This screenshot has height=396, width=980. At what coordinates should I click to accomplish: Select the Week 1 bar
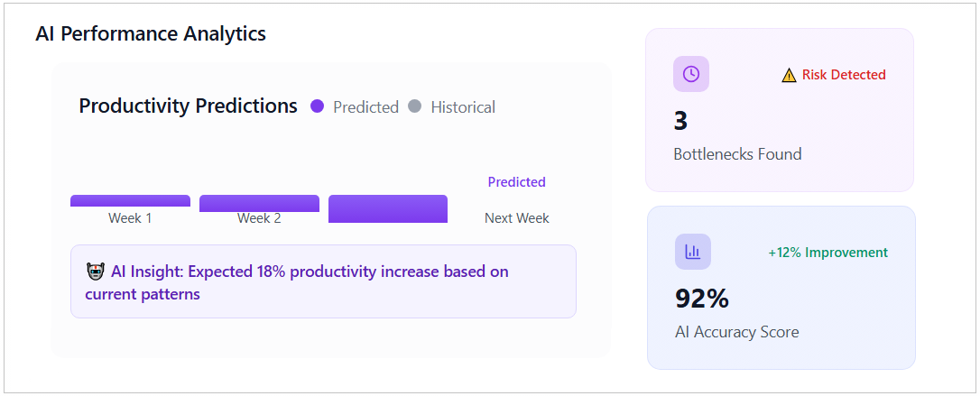pos(130,200)
